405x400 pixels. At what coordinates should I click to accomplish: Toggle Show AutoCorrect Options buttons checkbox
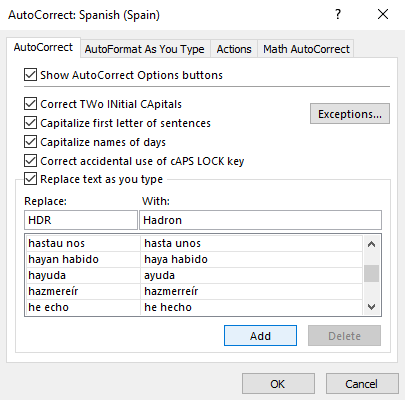tap(30, 75)
